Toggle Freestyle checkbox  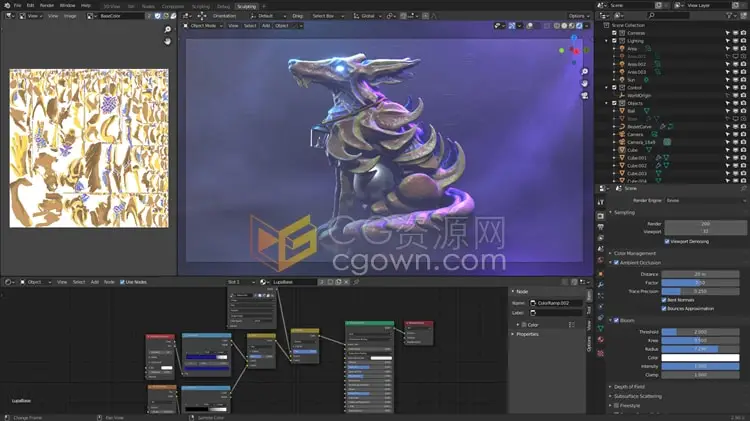coord(616,406)
